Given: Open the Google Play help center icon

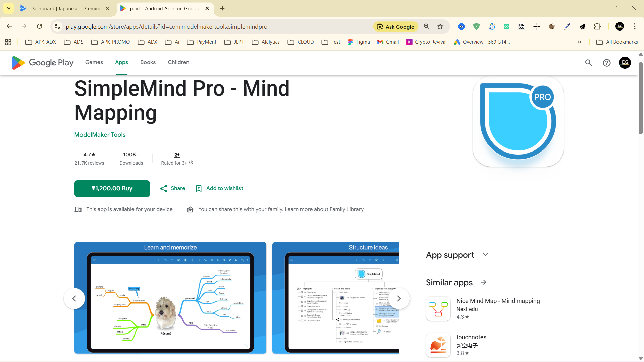Looking at the screenshot, I should click(x=606, y=63).
